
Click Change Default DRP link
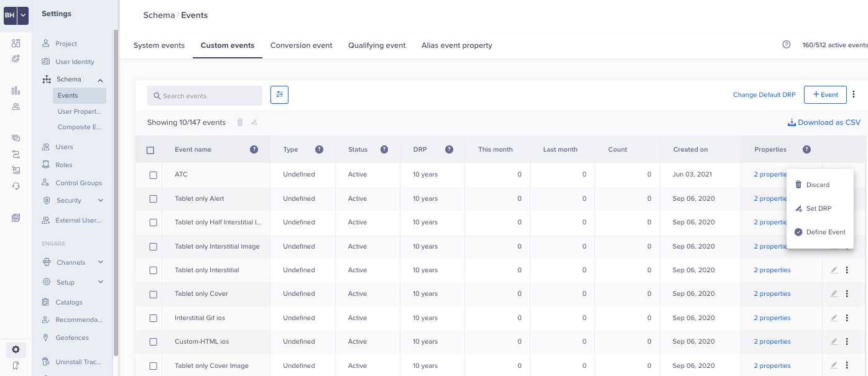(764, 95)
